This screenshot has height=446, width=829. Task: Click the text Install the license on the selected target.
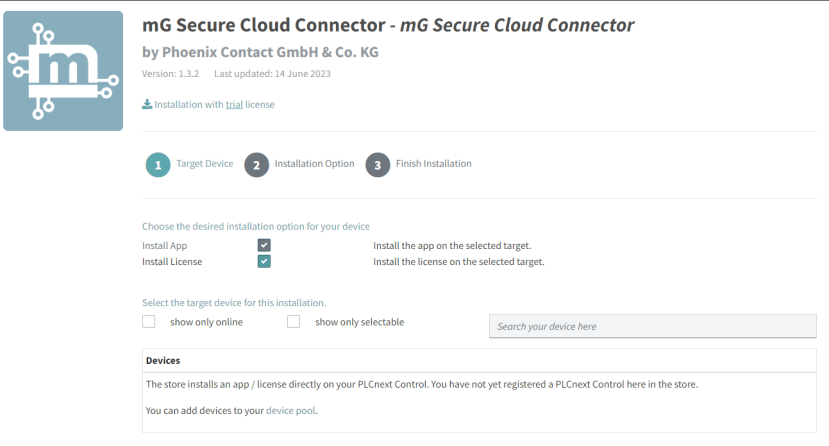(458, 262)
